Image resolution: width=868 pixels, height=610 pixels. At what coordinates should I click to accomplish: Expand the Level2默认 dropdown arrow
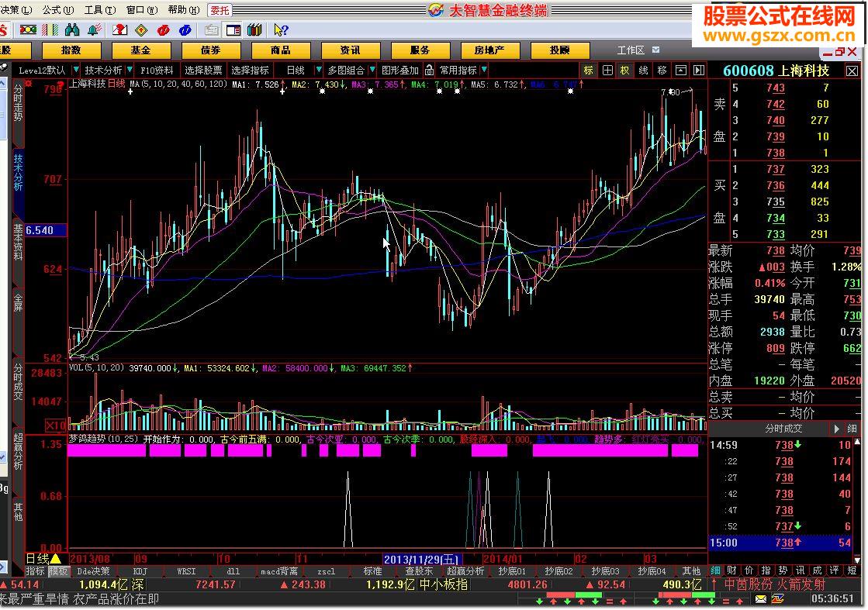point(76,71)
